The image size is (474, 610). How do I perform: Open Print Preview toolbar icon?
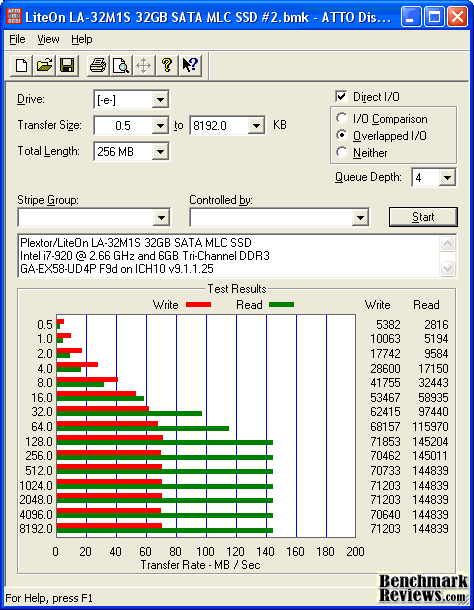pyautogui.click(x=121, y=65)
